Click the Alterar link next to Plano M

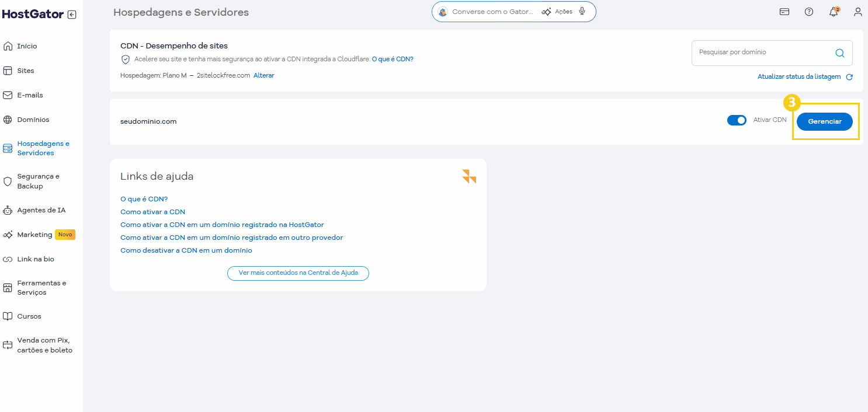pyautogui.click(x=263, y=75)
